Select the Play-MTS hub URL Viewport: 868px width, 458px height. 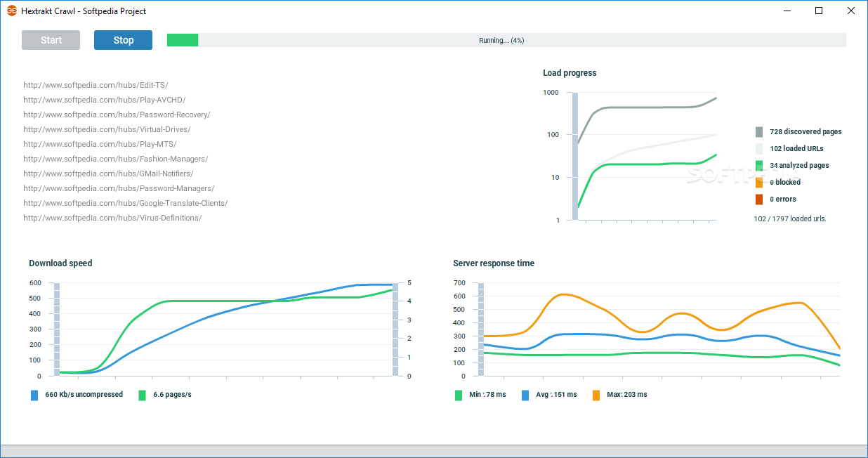100,144
